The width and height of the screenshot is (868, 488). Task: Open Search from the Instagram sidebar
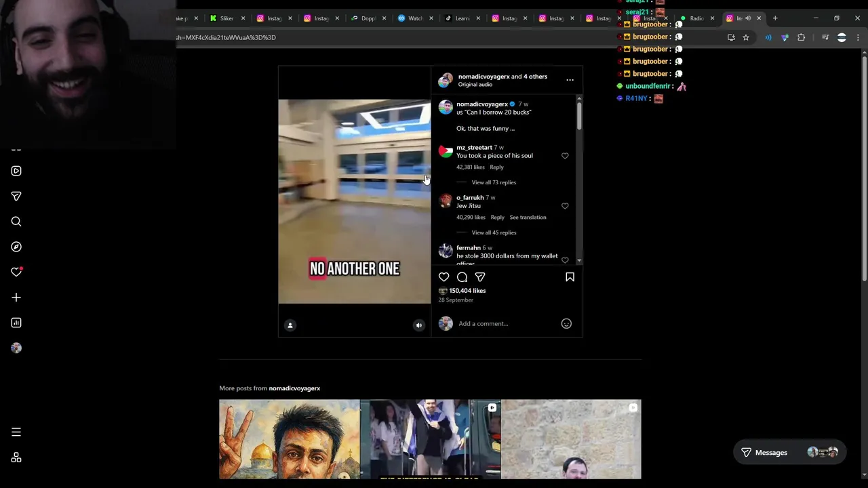point(16,222)
